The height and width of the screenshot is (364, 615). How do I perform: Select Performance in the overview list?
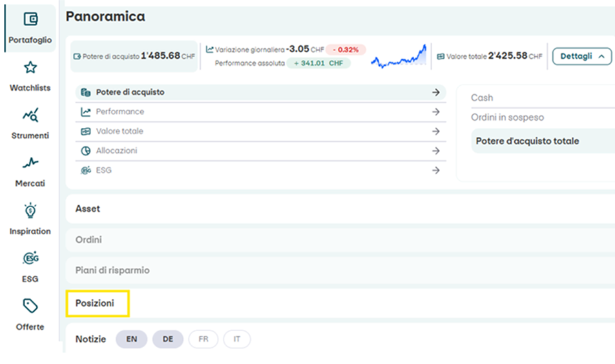click(x=120, y=112)
